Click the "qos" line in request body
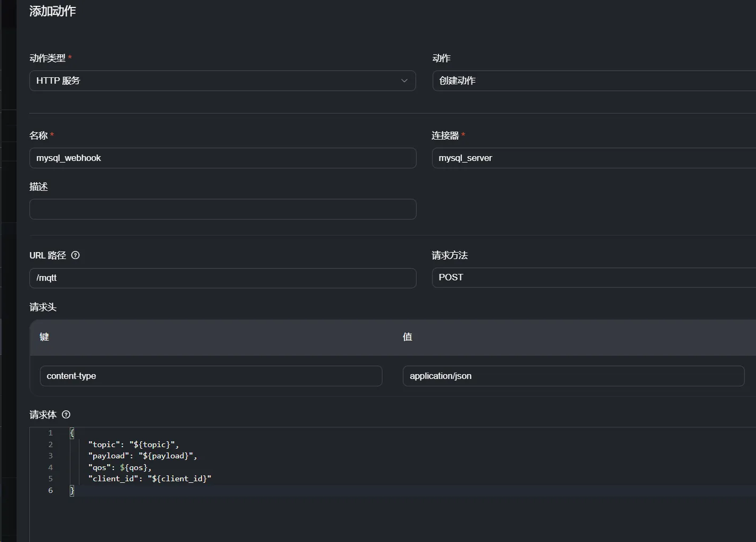Screen dimensions: 756x542 pyautogui.click(x=120, y=467)
